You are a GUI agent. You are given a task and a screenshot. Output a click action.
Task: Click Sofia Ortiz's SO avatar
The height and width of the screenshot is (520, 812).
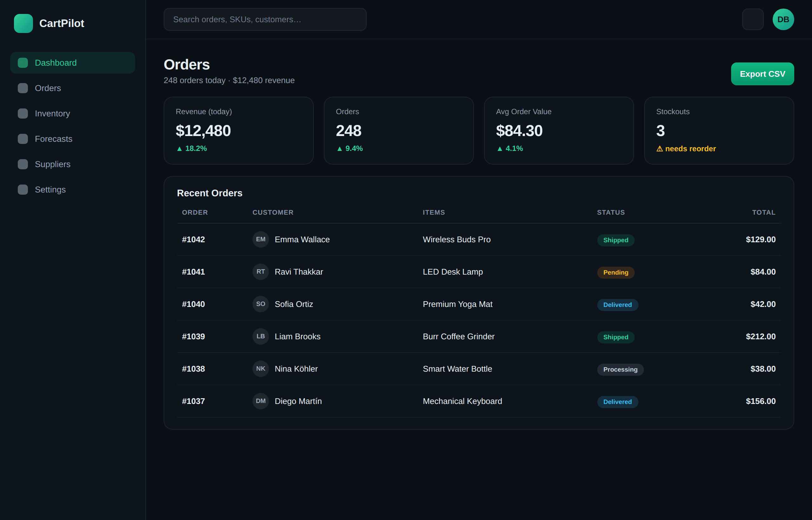(261, 304)
